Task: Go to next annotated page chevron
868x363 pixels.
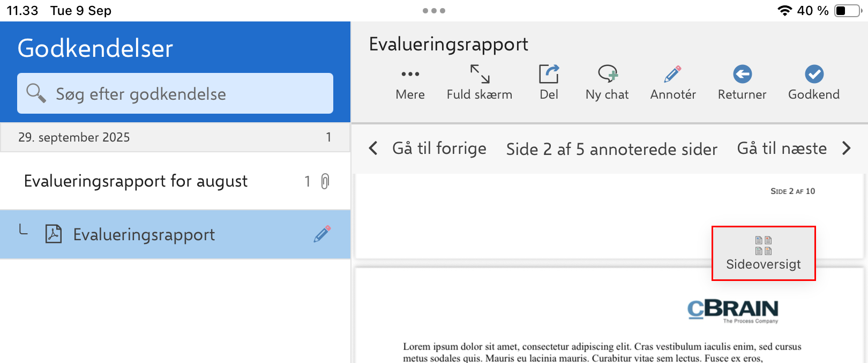Action: point(846,149)
